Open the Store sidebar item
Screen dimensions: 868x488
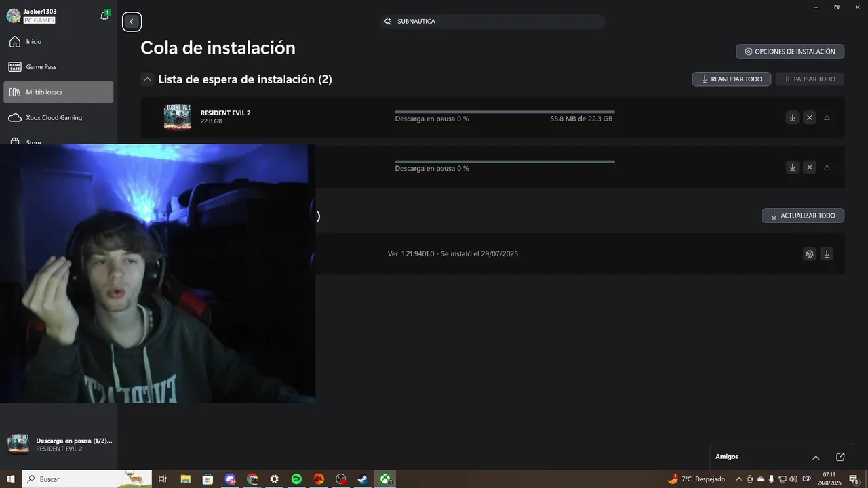click(x=58, y=142)
